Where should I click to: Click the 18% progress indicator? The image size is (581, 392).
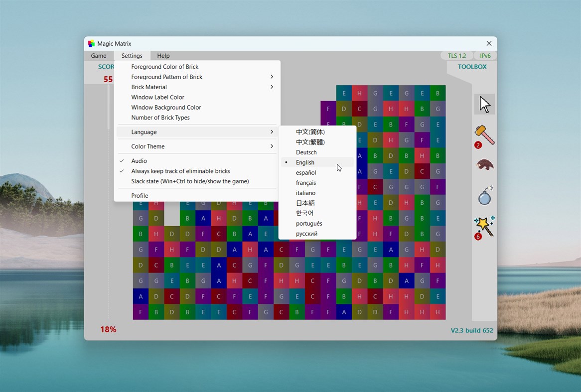click(x=108, y=329)
